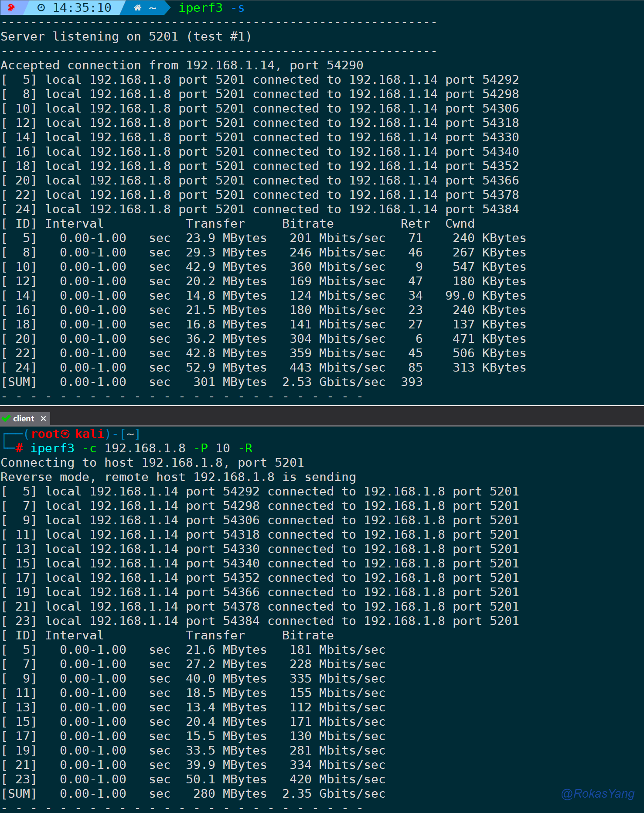
Task: Click the tilde directory segment in server prompt
Action: pyautogui.click(x=153, y=8)
